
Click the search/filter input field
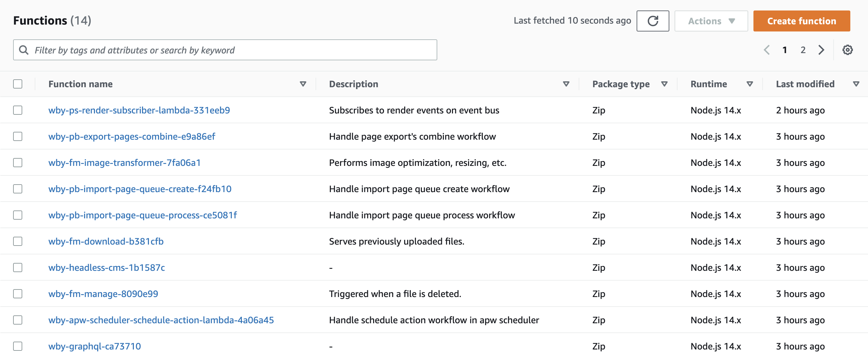coord(225,50)
